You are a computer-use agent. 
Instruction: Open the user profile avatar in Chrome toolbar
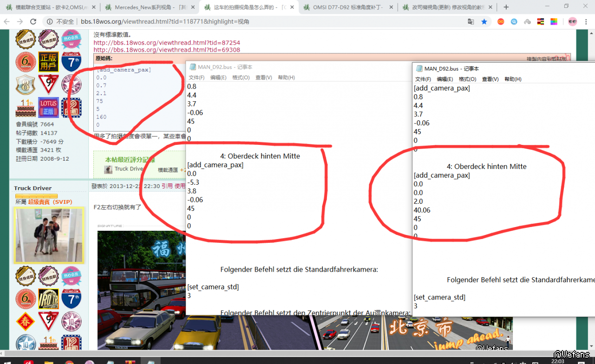[572, 22]
